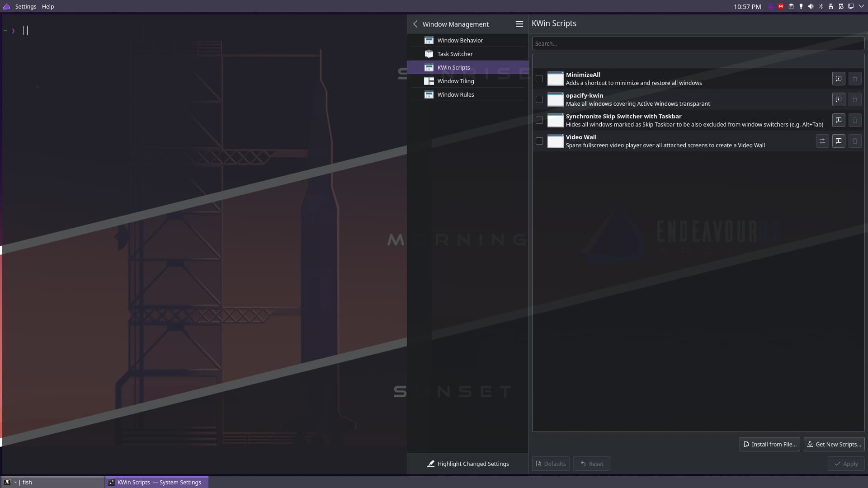
Task: Open Window Rules settings
Action: pyautogui.click(x=455, y=94)
